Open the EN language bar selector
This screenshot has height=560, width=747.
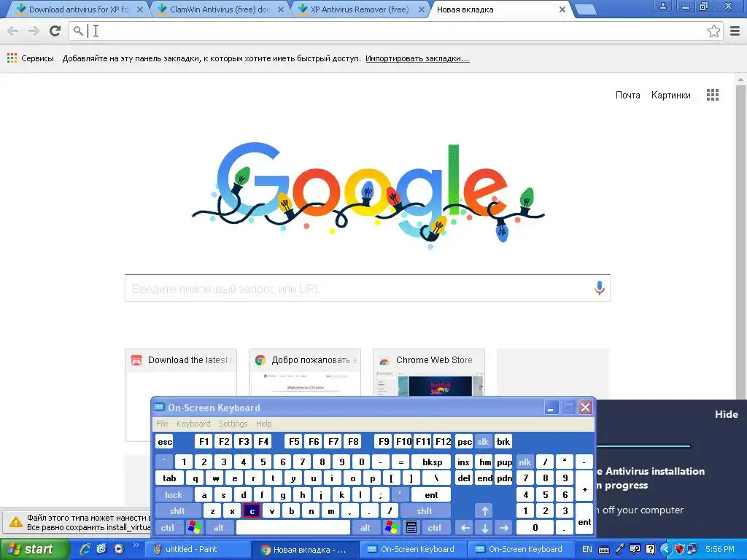point(587,549)
